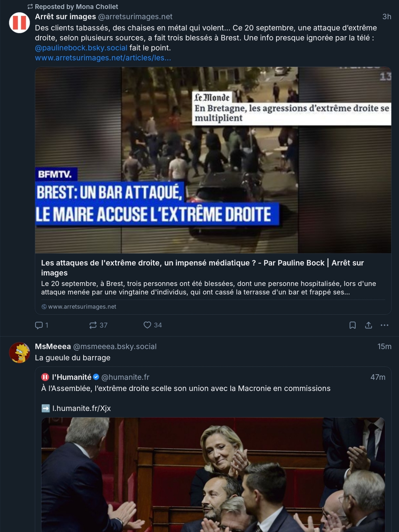Screen dimensions: 399x532
Task: Open the BFMTV Brest bar attack preview image
Action: [213, 160]
